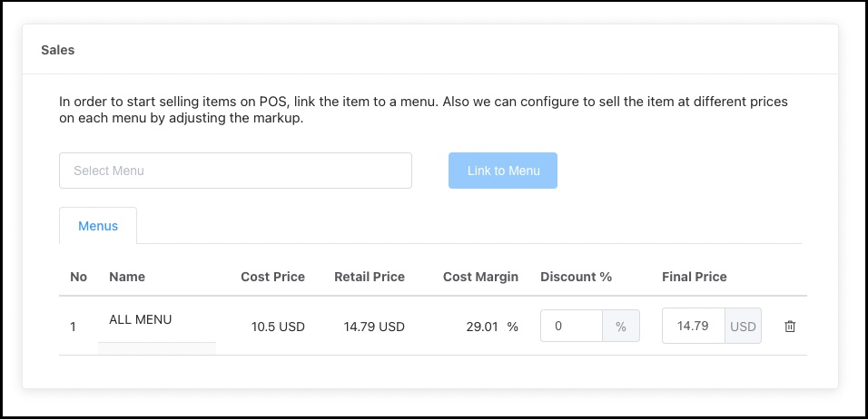868x420 pixels.
Task: Click the No column header
Action: click(x=79, y=277)
